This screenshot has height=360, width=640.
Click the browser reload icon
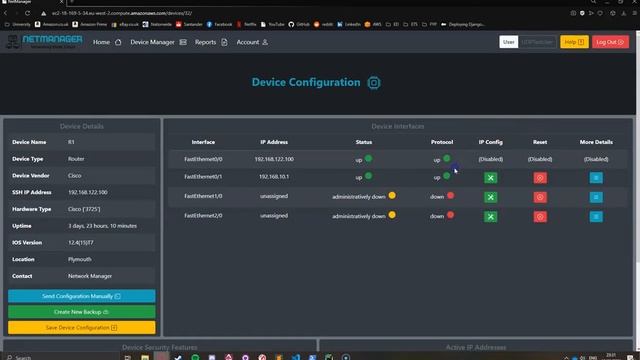coord(27,13)
